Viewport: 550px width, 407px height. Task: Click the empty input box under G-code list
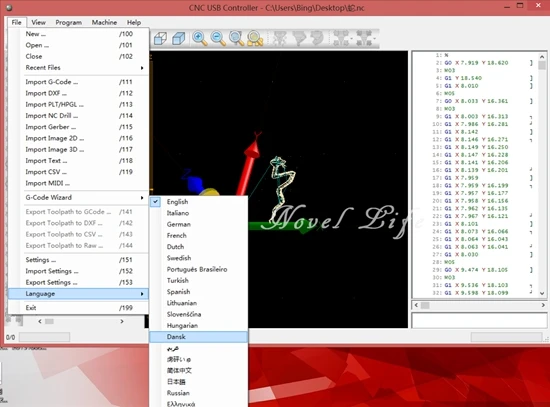coord(479,321)
